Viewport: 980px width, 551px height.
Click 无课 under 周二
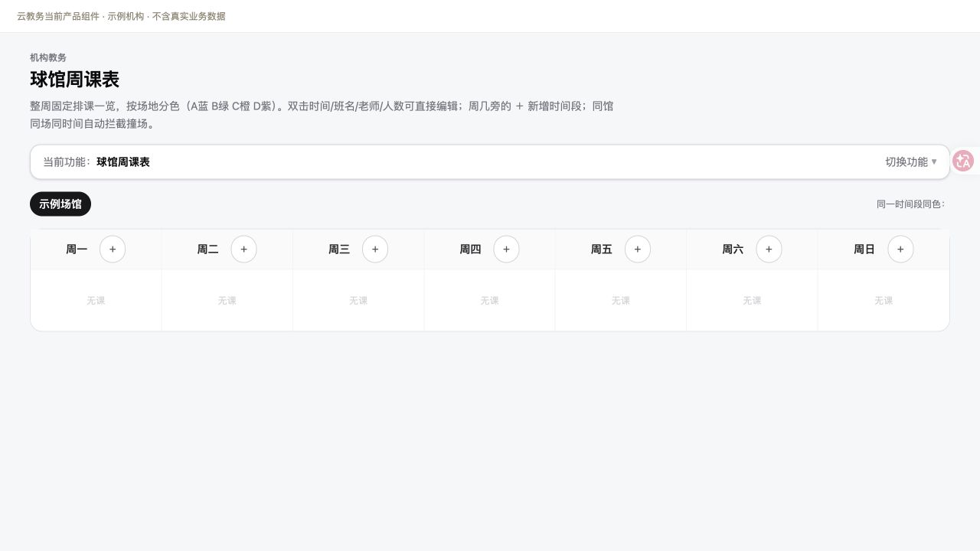pos(227,301)
